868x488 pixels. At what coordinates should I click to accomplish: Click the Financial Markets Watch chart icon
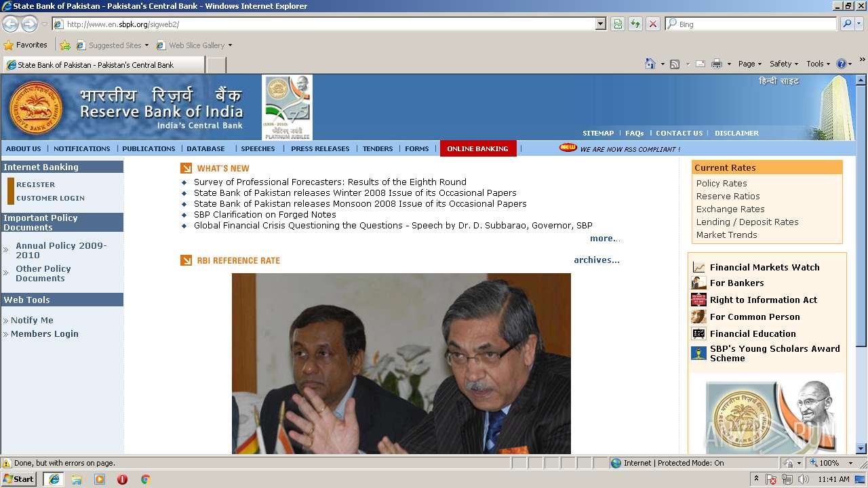698,267
